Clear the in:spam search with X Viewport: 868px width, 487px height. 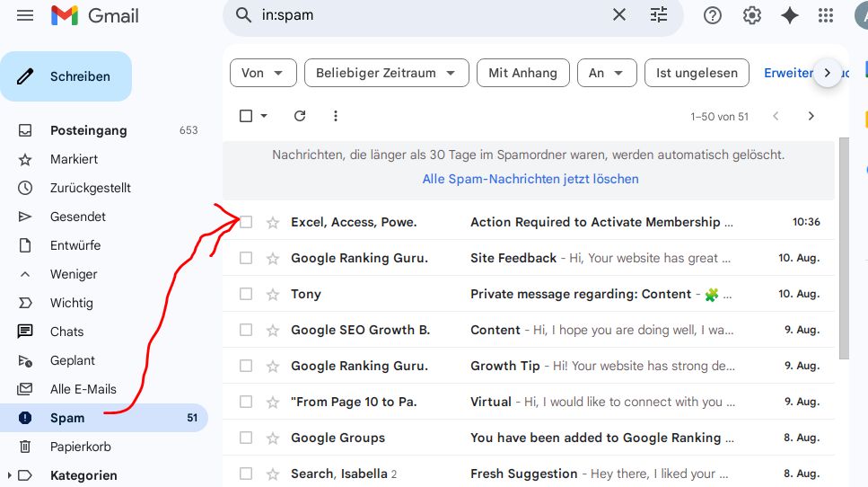[x=619, y=15]
